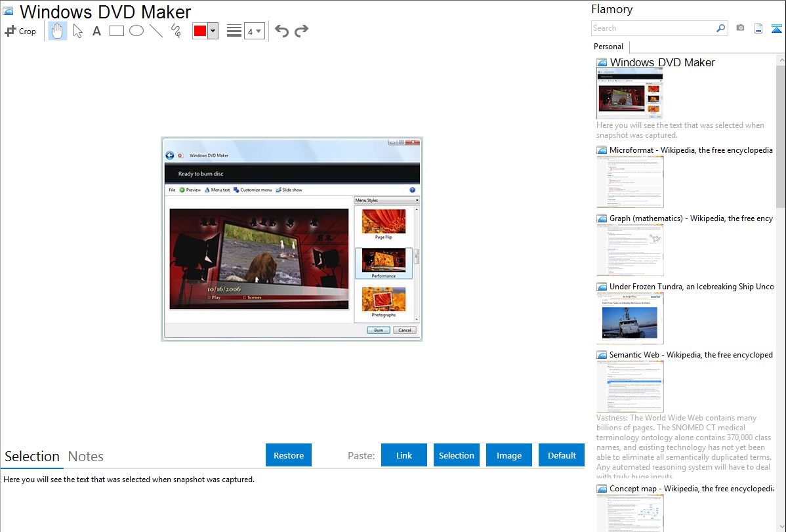
Task: Open the red color picker dropdown
Action: coord(213,31)
